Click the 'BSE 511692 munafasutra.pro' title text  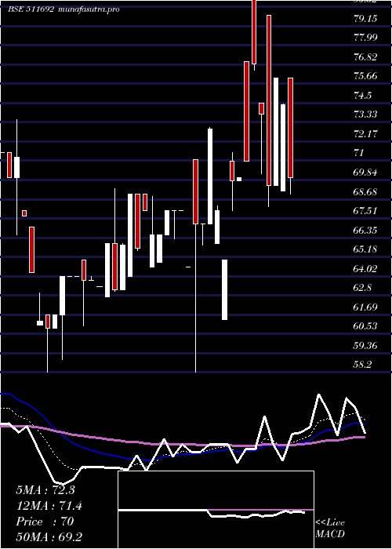(64, 9)
